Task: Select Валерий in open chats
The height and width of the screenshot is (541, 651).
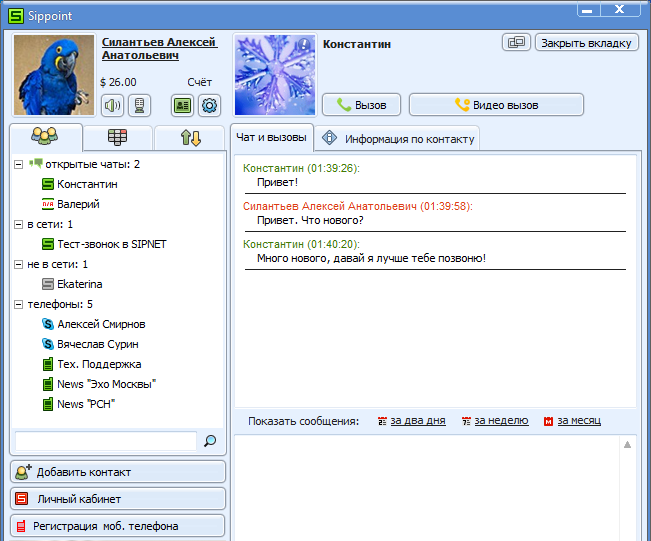Action: click(x=71, y=204)
